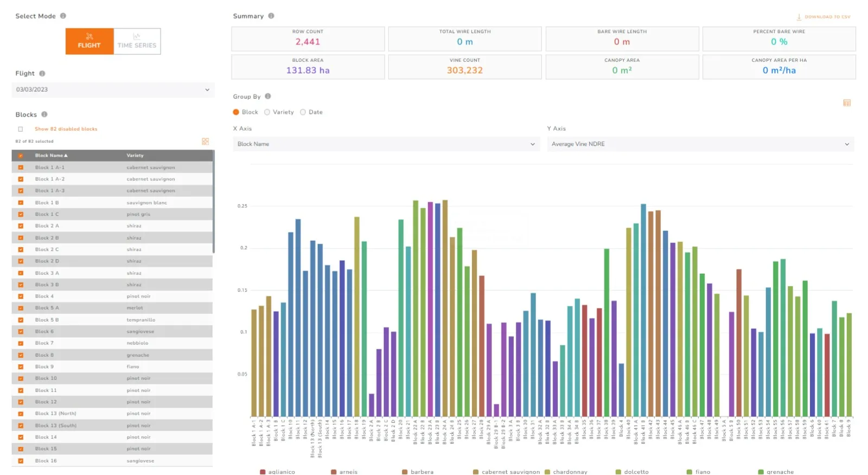
Task: Click the Summary info icon
Action: [x=271, y=16]
